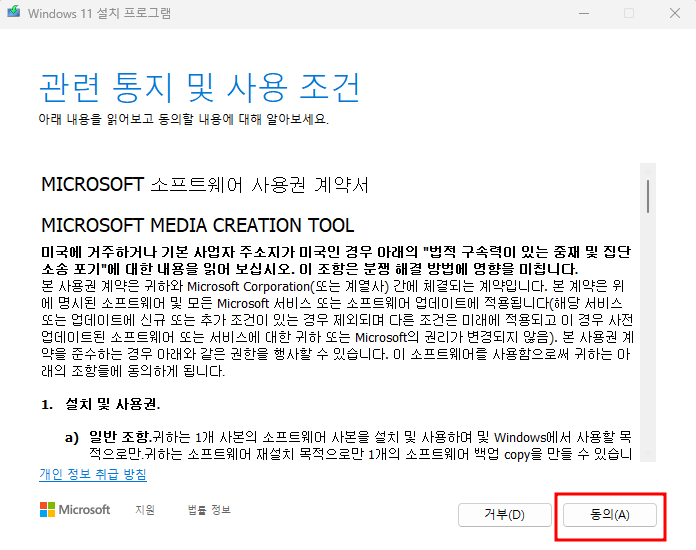Click the Windows 11 setup title bar icon
This screenshot has height=550, width=696.
(x=14, y=12)
